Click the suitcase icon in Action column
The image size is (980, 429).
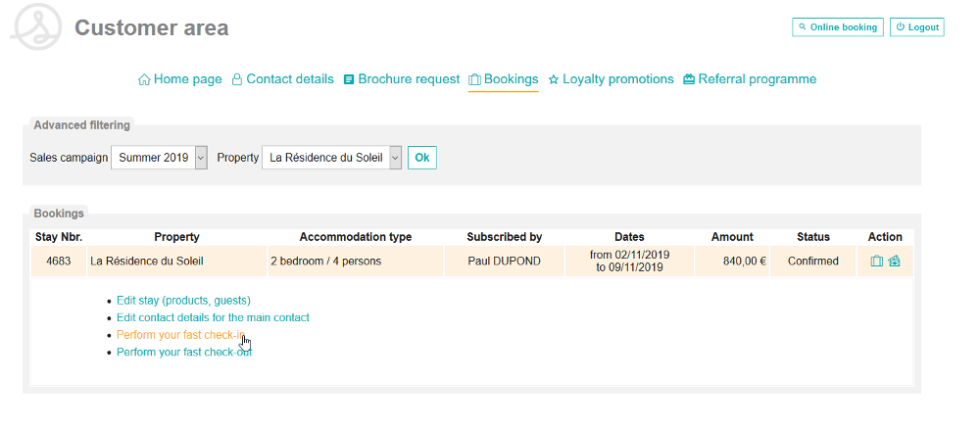click(877, 262)
